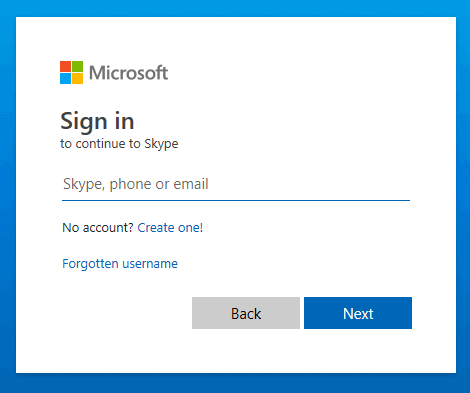This screenshot has height=393, width=470.
Task: Click the green square of the Microsoft logo
Action: (x=77, y=66)
